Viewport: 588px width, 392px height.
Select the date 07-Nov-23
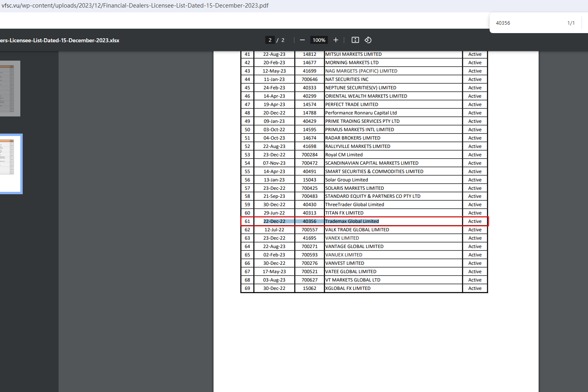pos(274,163)
